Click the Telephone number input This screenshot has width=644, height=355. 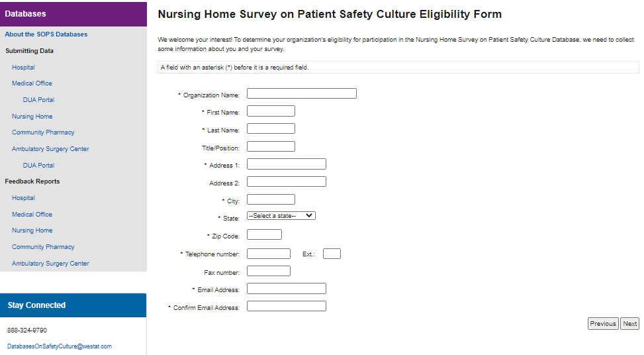[268, 254]
